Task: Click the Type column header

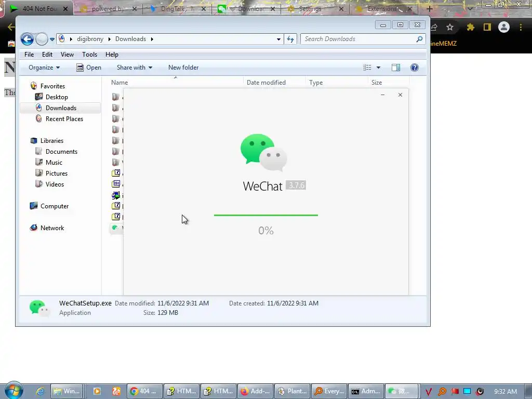Action: (x=336, y=83)
